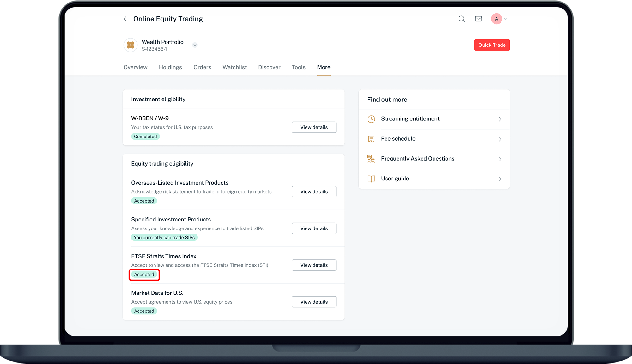Click the highlighted Accepted badge under FTSE
The width and height of the screenshot is (632, 364).
point(144,275)
